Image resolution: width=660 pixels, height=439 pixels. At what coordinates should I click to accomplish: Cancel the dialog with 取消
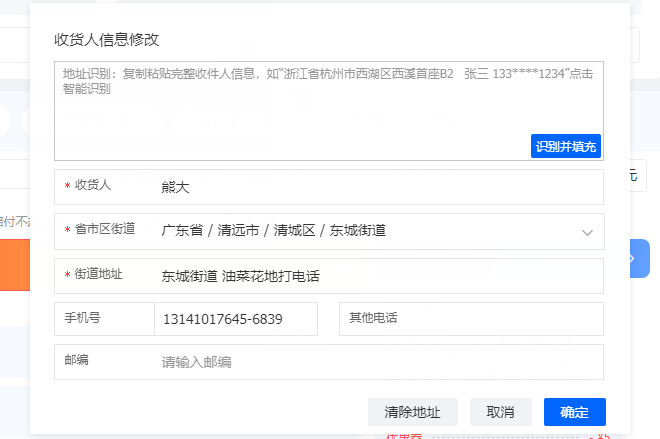click(500, 412)
